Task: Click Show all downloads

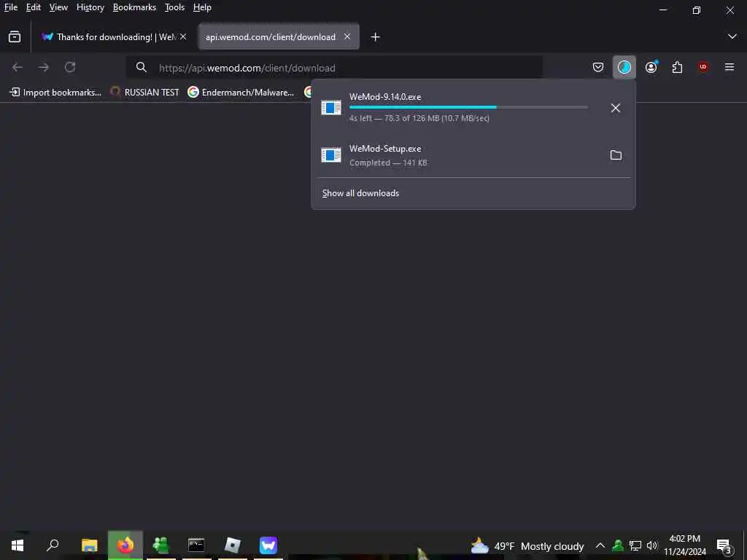Action: coord(360,192)
